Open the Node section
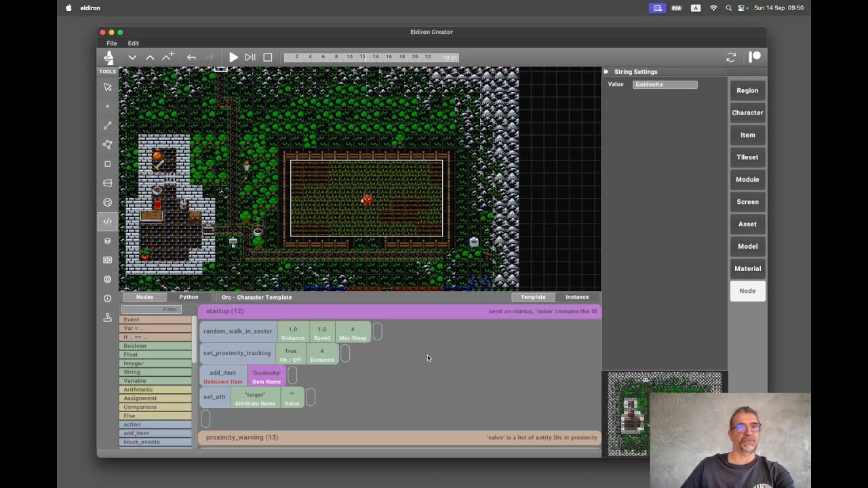This screenshot has width=868, height=488. pyautogui.click(x=747, y=291)
